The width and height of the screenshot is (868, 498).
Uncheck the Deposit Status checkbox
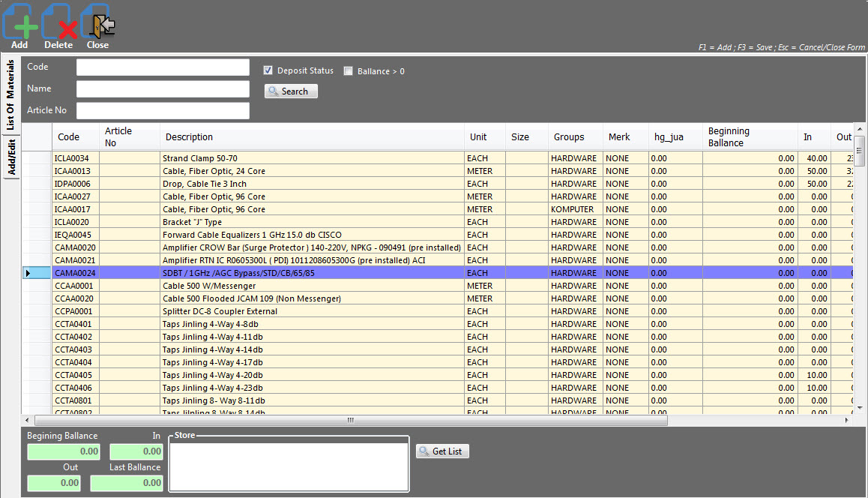pyautogui.click(x=268, y=70)
